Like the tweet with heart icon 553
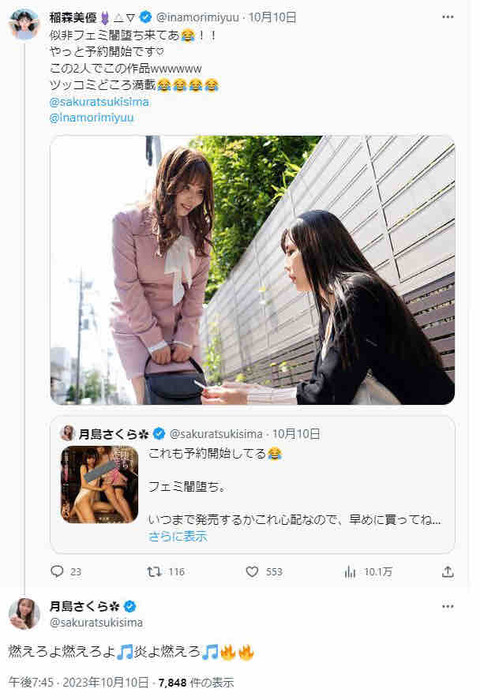 pos(252,571)
